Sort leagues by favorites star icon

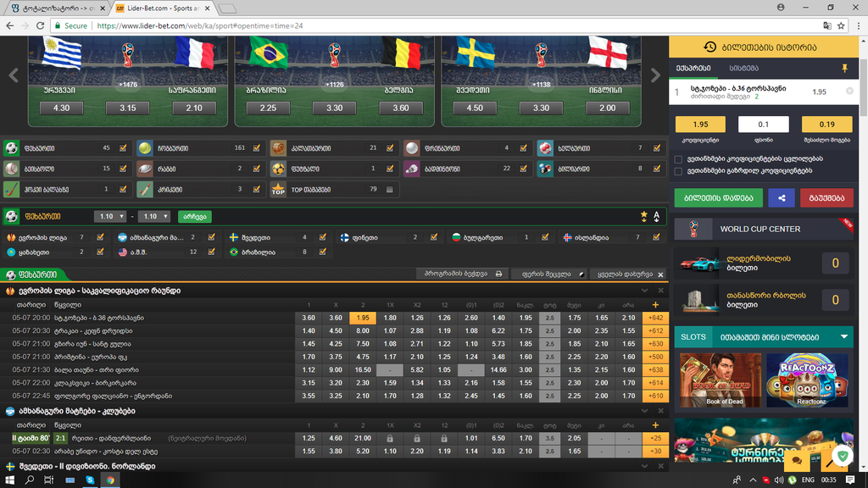pyautogui.click(x=644, y=216)
